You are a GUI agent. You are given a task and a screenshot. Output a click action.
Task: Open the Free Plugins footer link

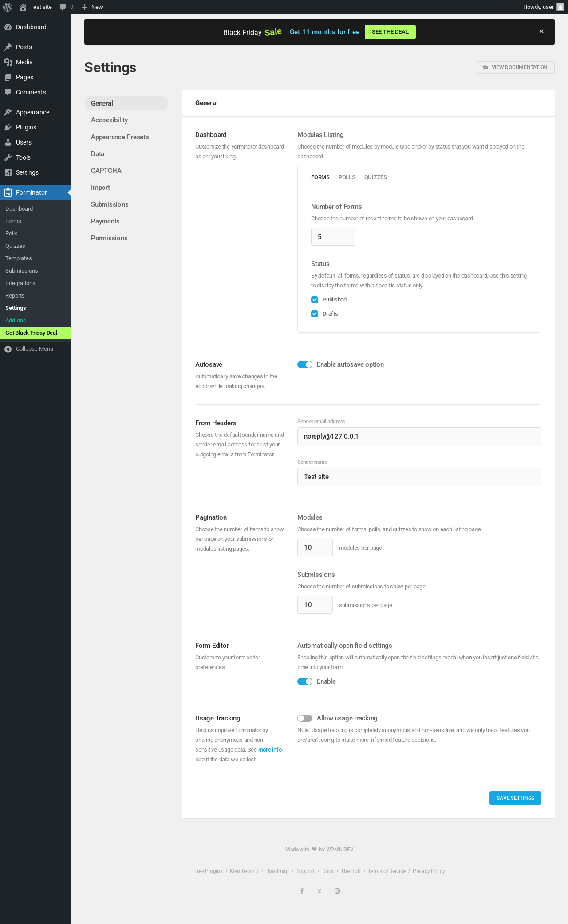click(209, 871)
